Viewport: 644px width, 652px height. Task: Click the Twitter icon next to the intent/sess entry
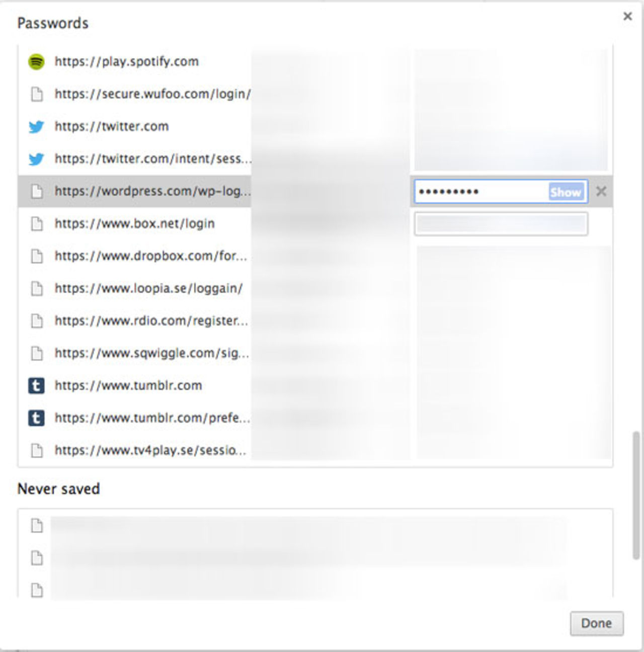coord(36,159)
